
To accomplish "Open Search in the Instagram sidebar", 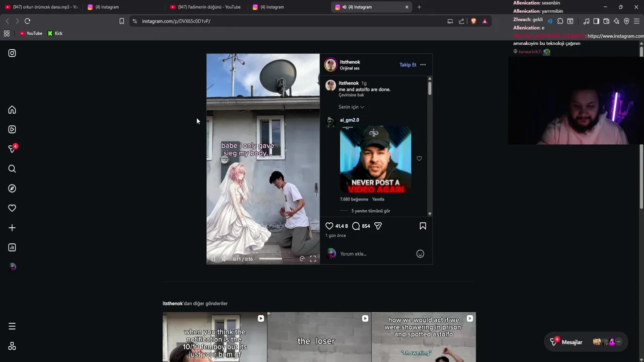I will point(12,168).
